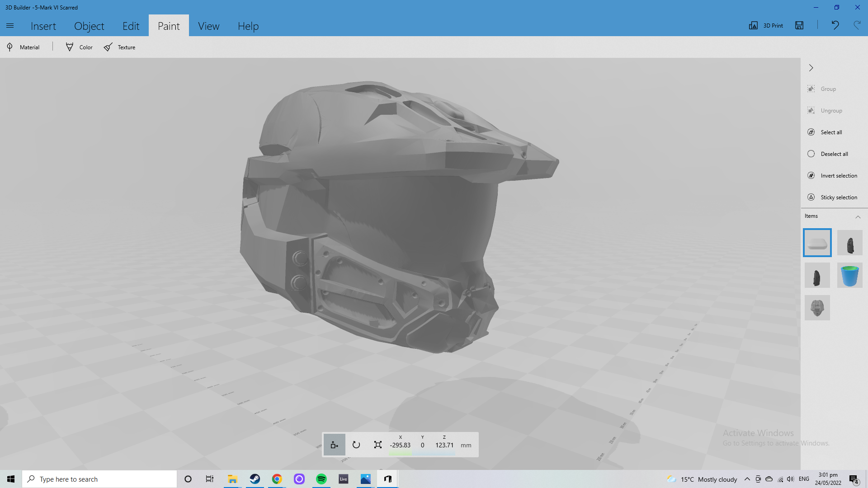Click Invert selection
Screen dimensions: 868x488
pos(832,175)
